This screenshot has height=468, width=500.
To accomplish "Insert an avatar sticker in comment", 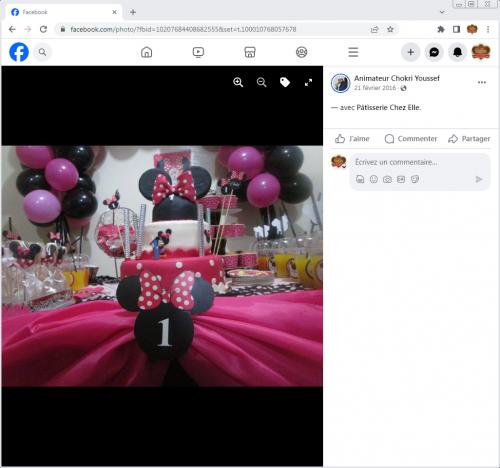I will (x=360, y=179).
